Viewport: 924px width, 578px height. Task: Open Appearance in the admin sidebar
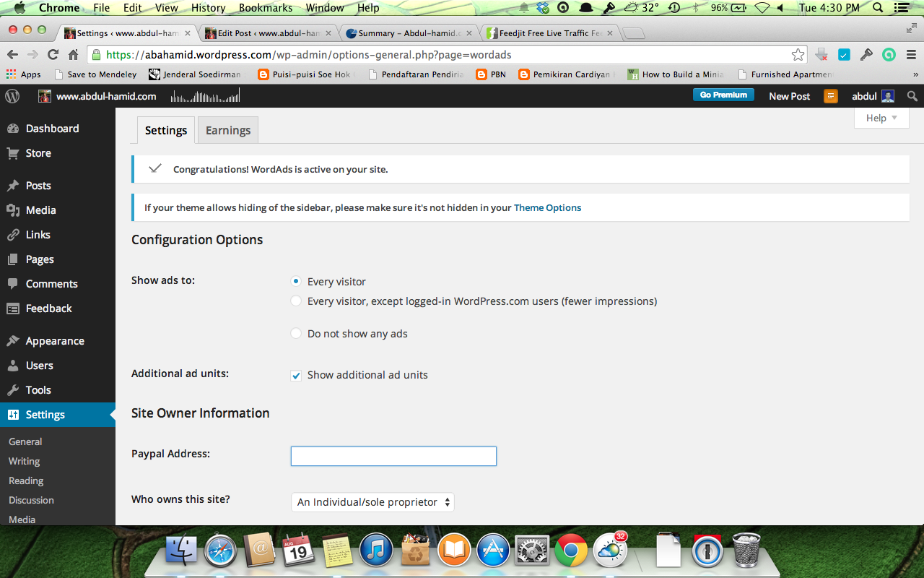pyautogui.click(x=55, y=341)
